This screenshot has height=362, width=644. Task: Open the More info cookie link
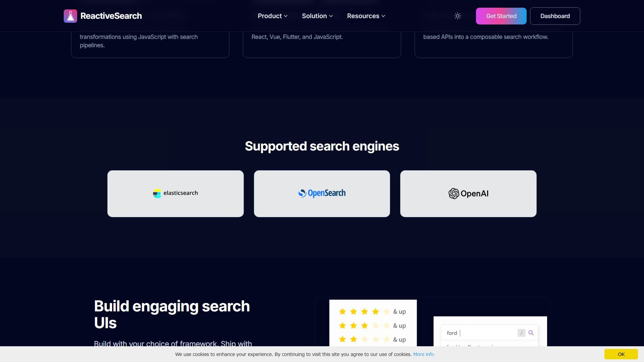click(423, 354)
